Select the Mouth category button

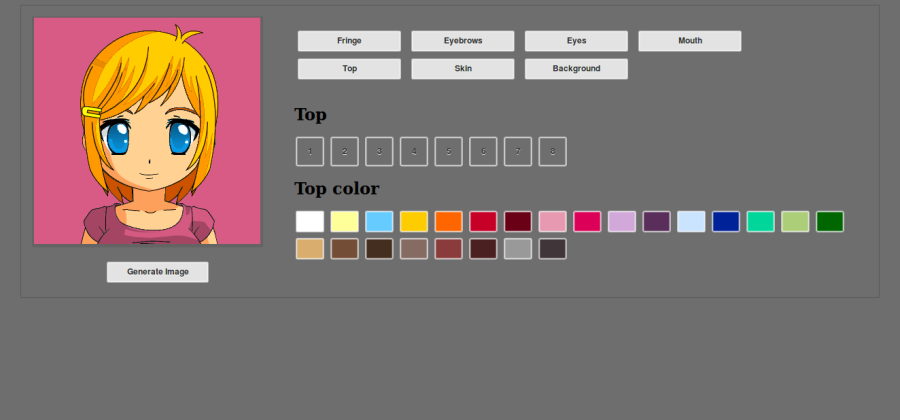690,41
